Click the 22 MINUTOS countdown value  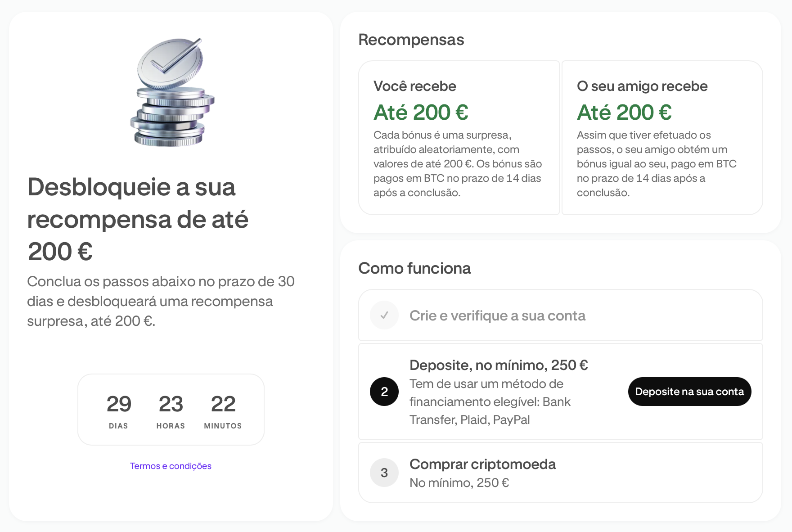(223, 410)
